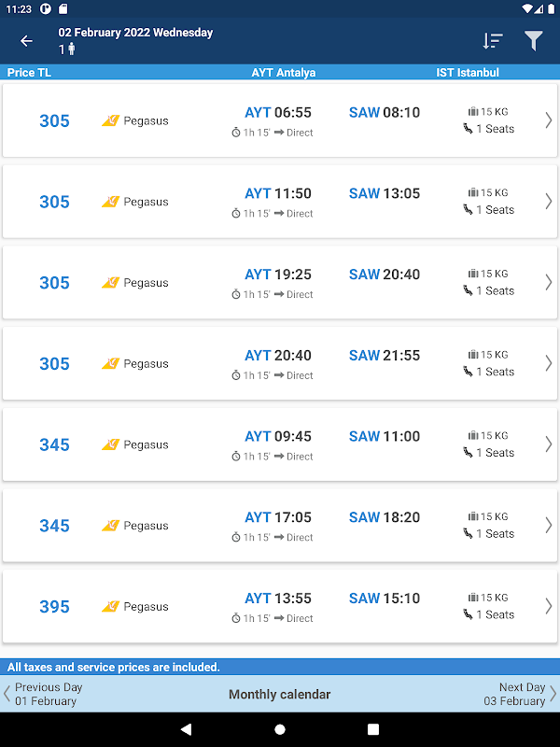Screen dimensions: 560x747
Task: Expand the 13:55 flight details chevron
Action: [x=548, y=607]
